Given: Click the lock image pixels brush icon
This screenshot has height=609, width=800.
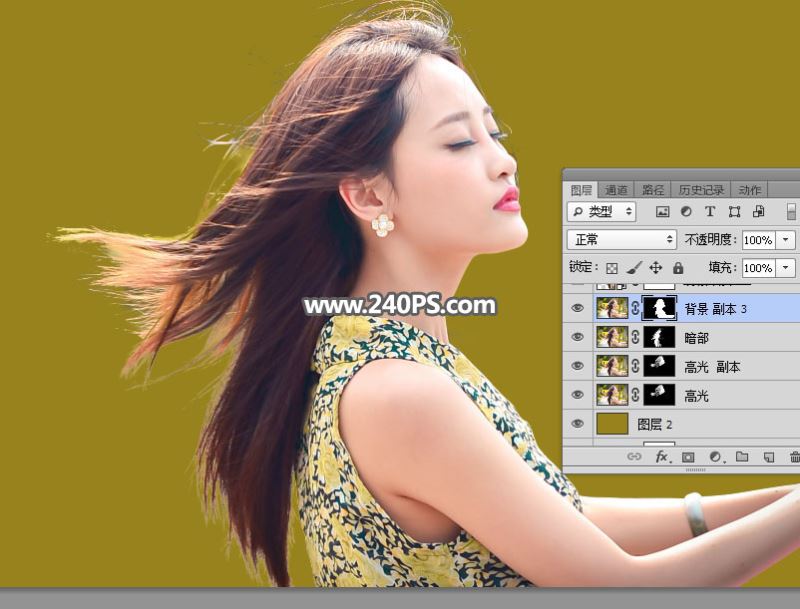Looking at the screenshot, I should (x=634, y=268).
